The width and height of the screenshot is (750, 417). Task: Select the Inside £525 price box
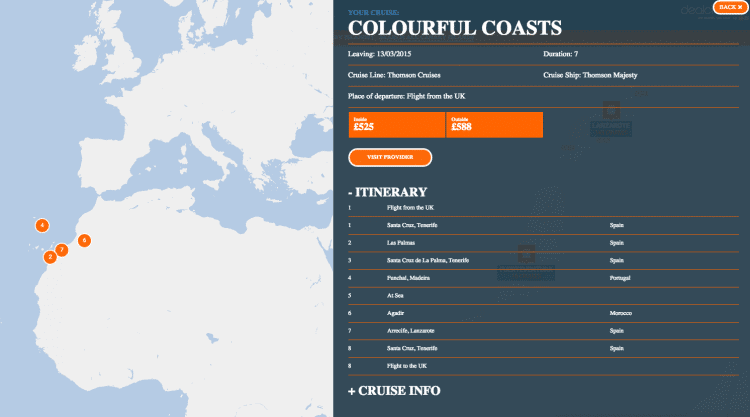(x=397, y=125)
